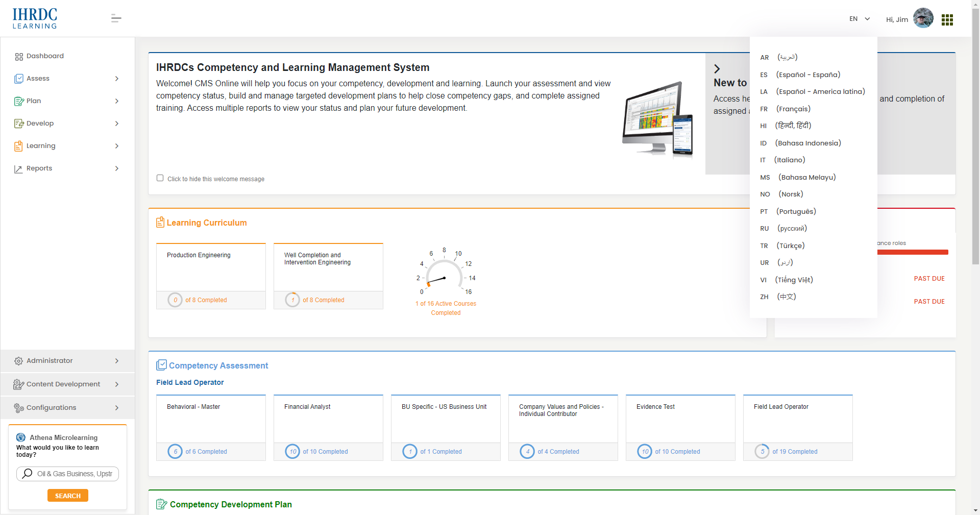980x515 pixels.
Task: Click Field Lead Operator card 5 completed circle
Action: click(762, 452)
